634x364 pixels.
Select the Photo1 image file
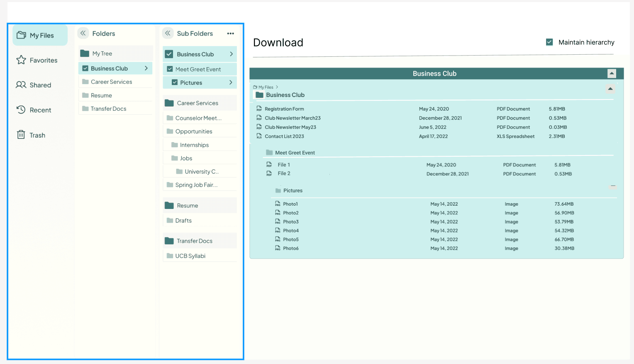290,204
